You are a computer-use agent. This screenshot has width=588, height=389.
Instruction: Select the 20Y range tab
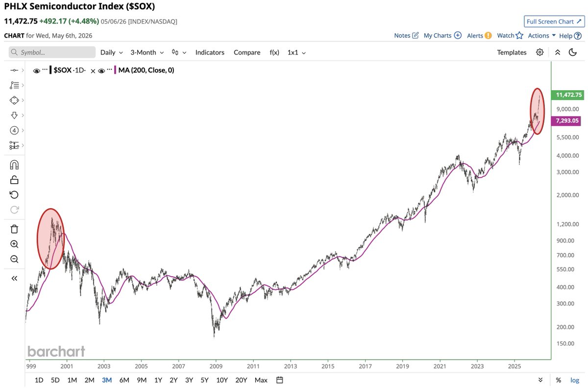pyautogui.click(x=241, y=380)
